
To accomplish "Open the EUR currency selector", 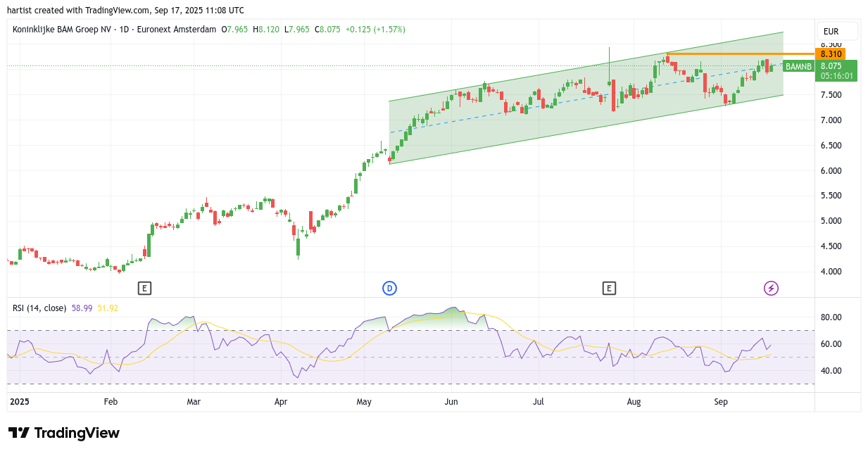I will click(837, 32).
